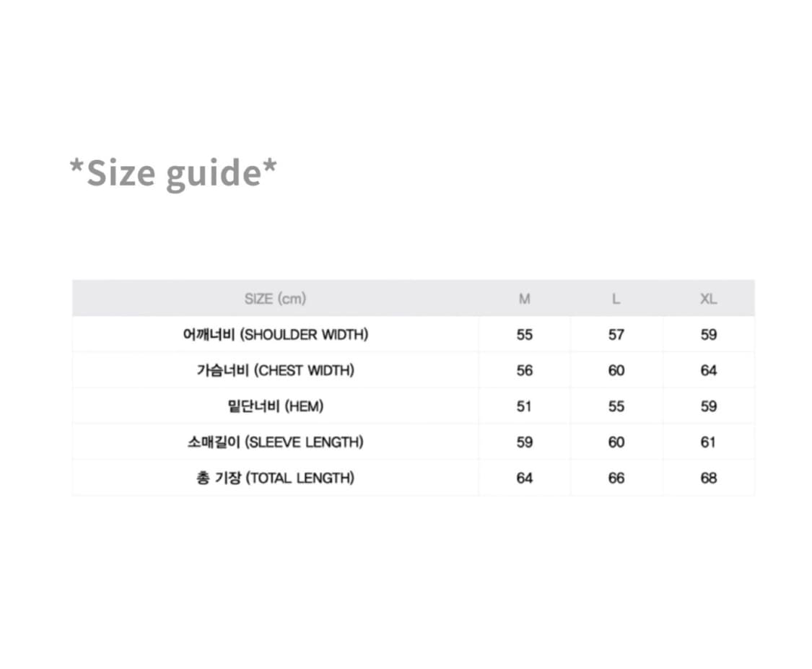Select shoulder width value 57 for L
The height and width of the screenshot is (669, 812).
pyautogui.click(x=616, y=335)
